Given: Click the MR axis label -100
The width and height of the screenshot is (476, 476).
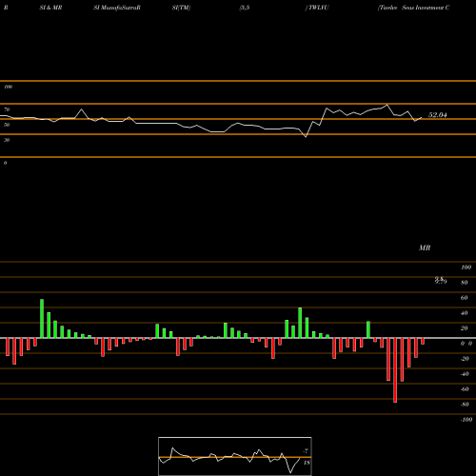Looking at the screenshot, I should (x=466, y=420).
